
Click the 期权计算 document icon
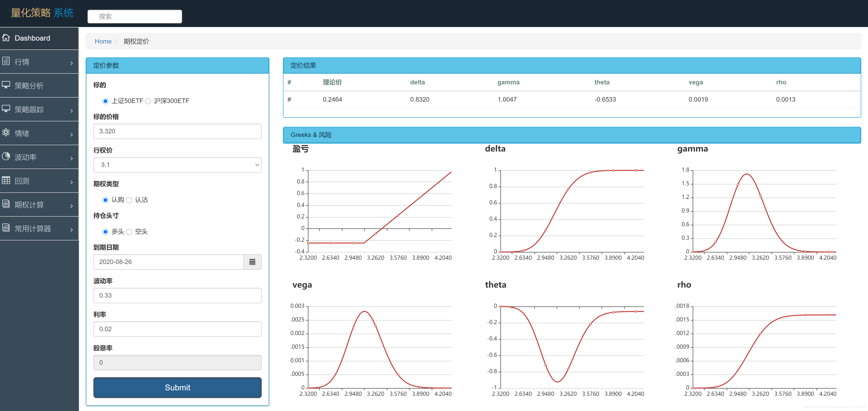pyautogui.click(x=6, y=204)
